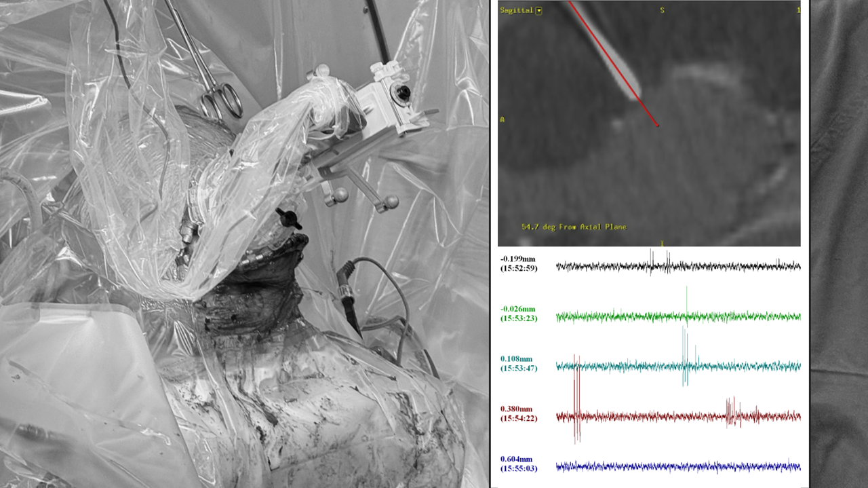Click the black waveform spike cluster
The width and height of the screenshot is (868, 488).
[x=658, y=262]
